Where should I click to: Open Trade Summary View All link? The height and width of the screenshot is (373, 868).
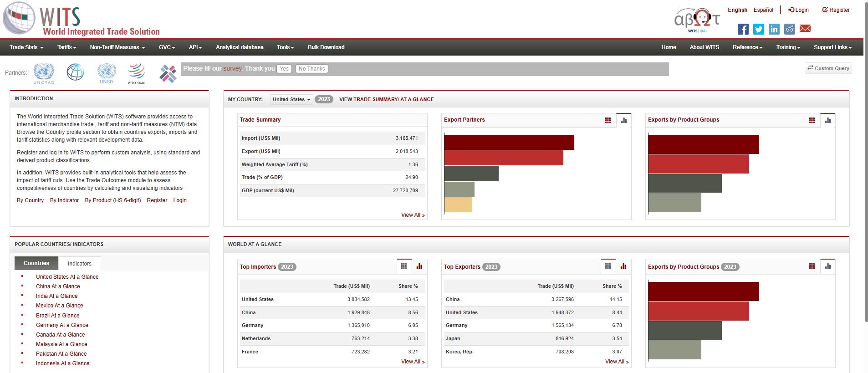(x=413, y=215)
